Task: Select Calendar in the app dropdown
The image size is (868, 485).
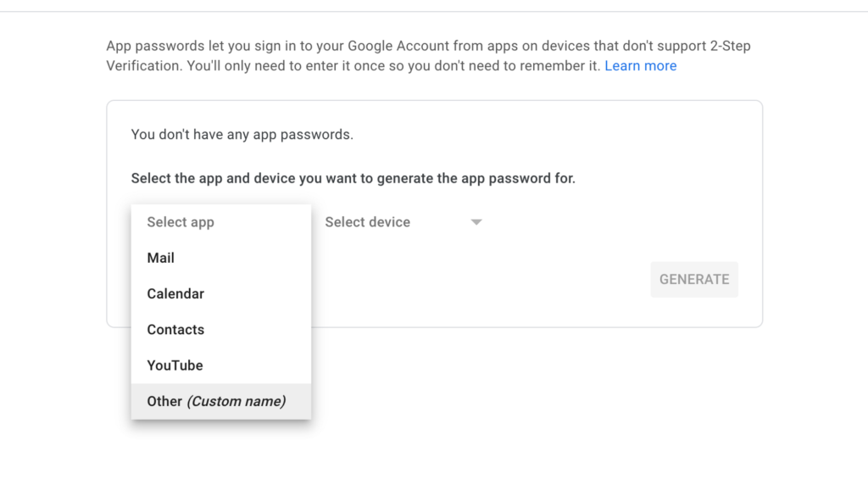Action: [175, 293]
